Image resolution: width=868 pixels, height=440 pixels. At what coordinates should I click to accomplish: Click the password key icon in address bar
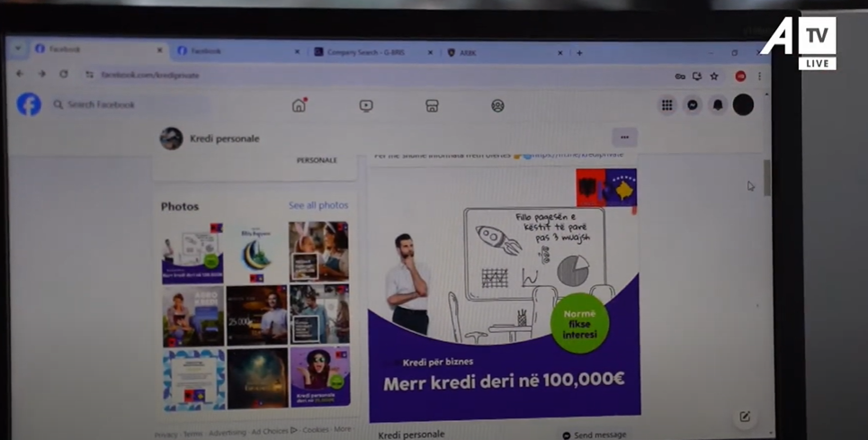(x=680, y=76)
